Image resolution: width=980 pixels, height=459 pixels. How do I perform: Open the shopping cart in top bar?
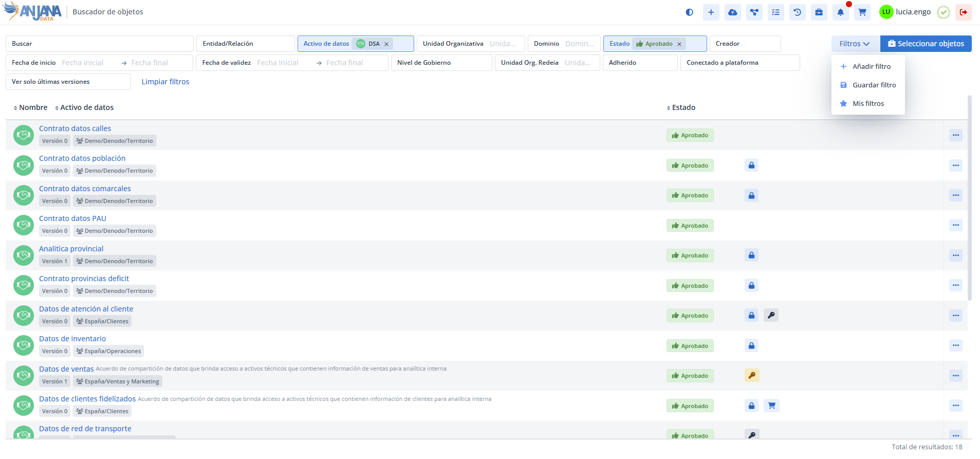[x=862, y=12]
